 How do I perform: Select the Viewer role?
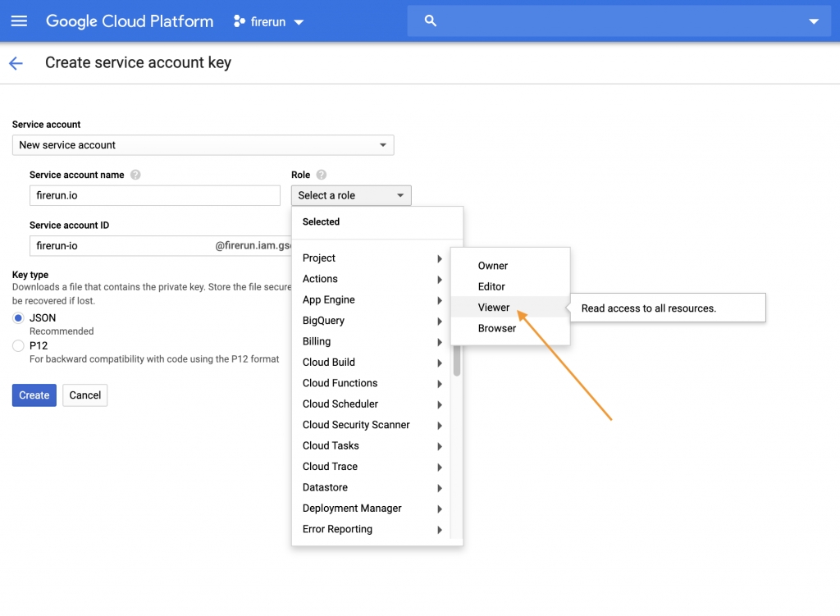click(x=510, y=308)
